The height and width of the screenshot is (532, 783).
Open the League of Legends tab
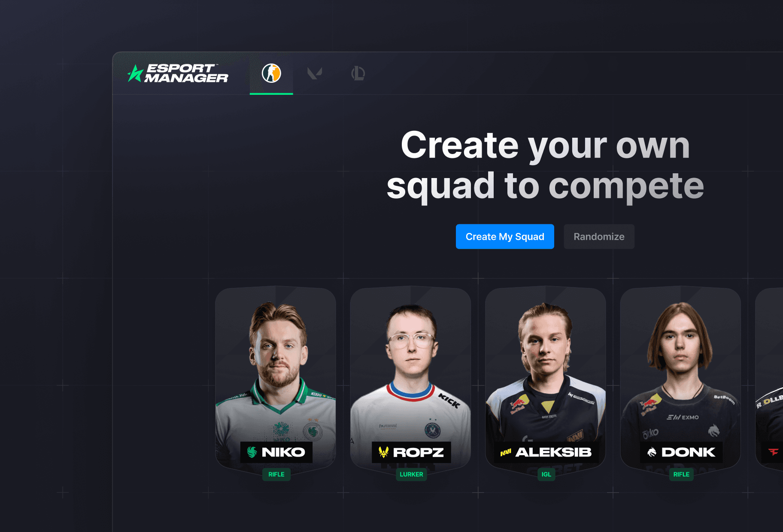(358, 73)
